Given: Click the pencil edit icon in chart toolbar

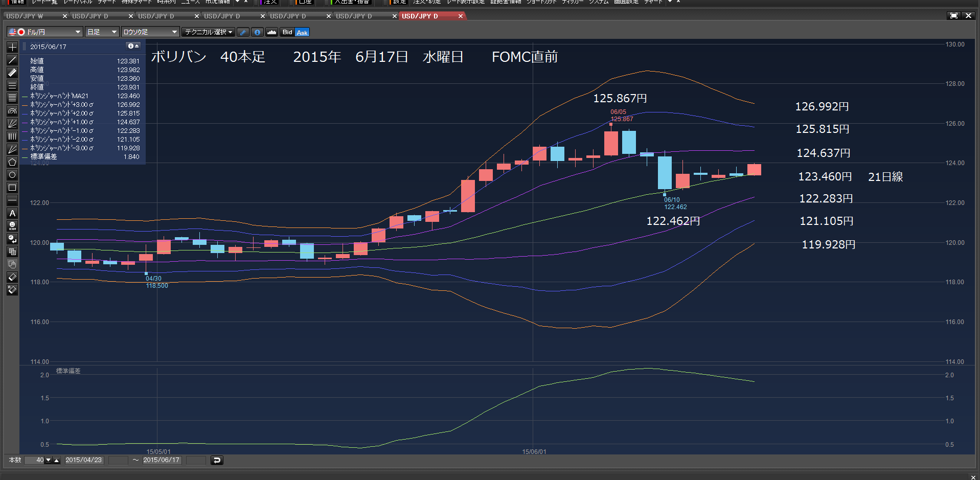Looking at the screenshot, I should pyautogui.click(x=243, y=32).
